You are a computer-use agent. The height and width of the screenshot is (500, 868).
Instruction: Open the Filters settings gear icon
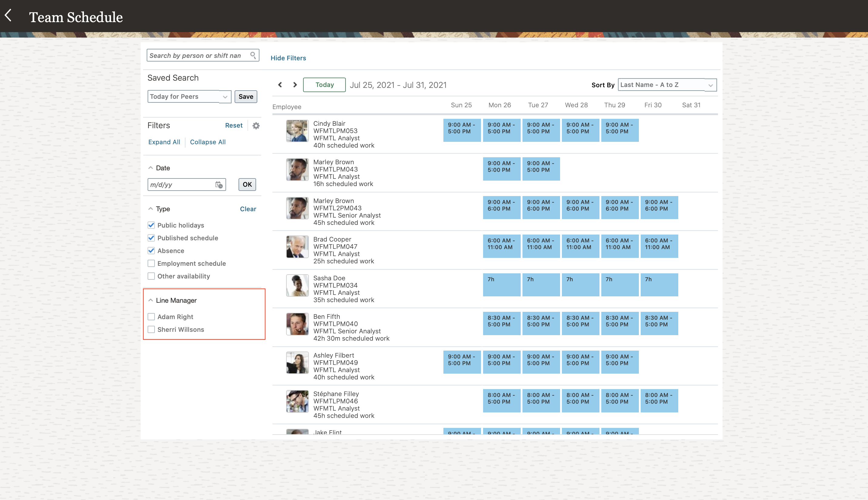coord(256,125)
